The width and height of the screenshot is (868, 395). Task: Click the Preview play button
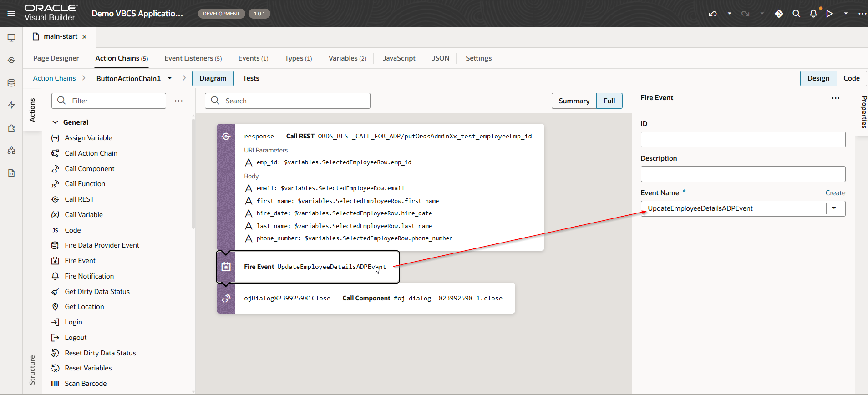tap(830, 14)
